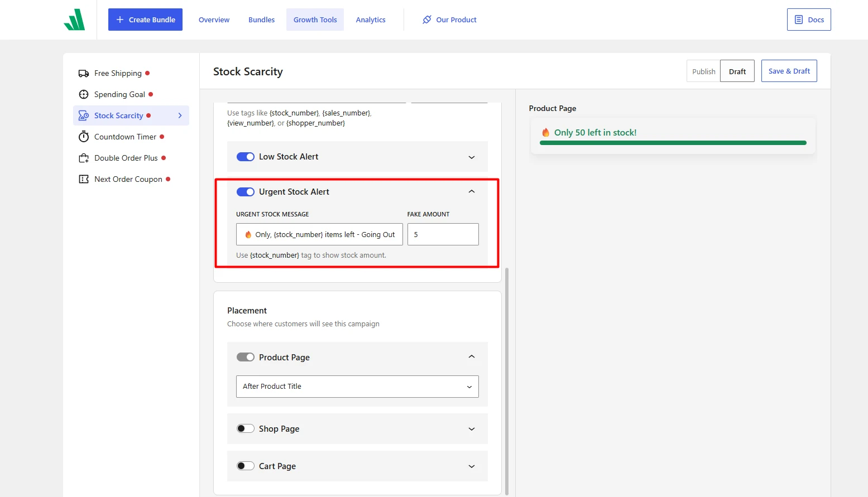This screenshot has width=868, height=497.
Task: Collapse the Product Page placement section
Action: (472, 356)
